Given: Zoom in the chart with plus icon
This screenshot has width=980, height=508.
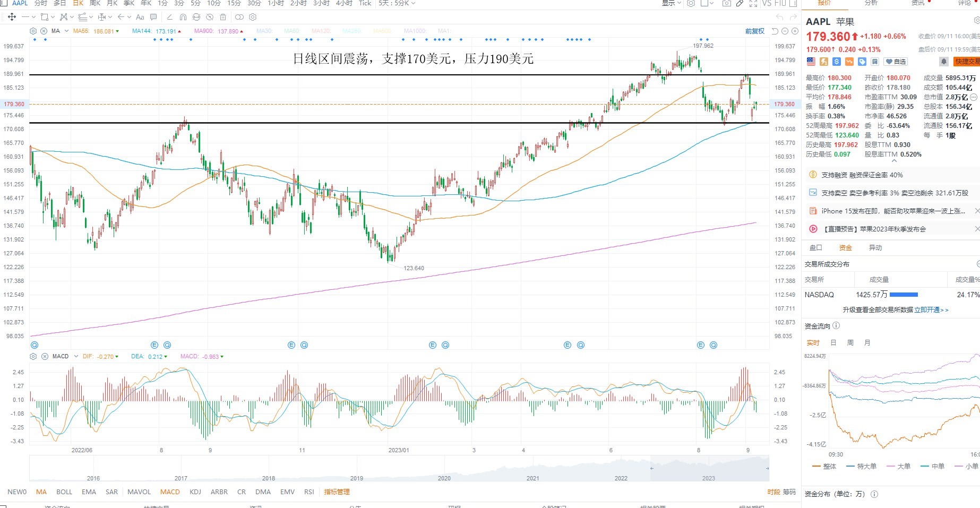Looking at the screenshot, I should coord(794,31).
